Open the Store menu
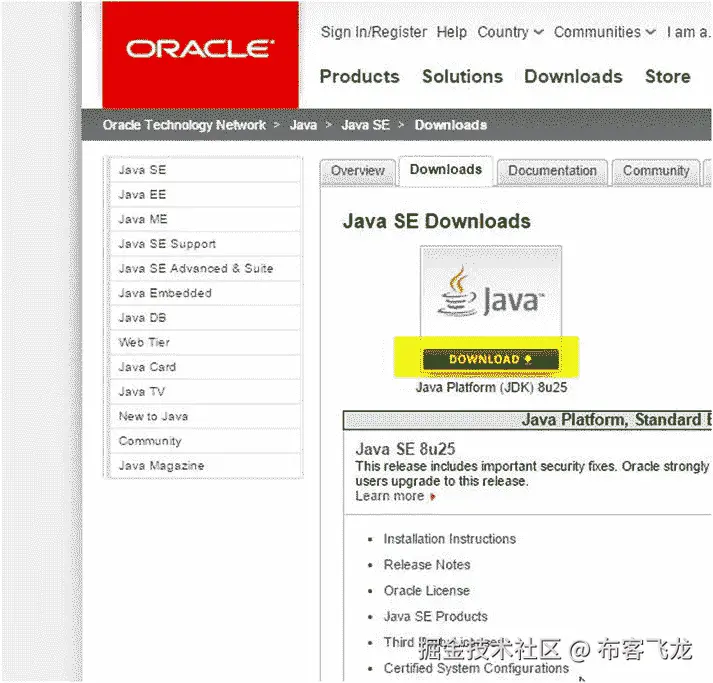 click(x=668, y=76)
